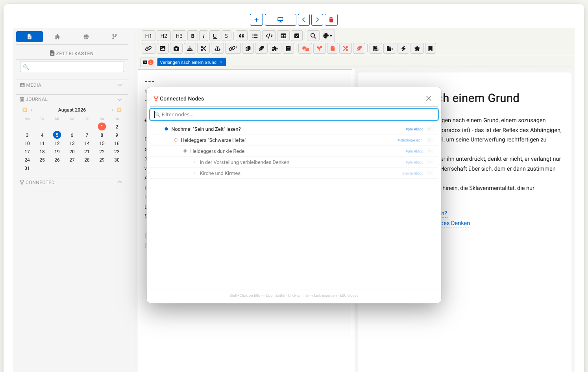Insert a code block
The image size is (588, 372).
coord(269,36)
